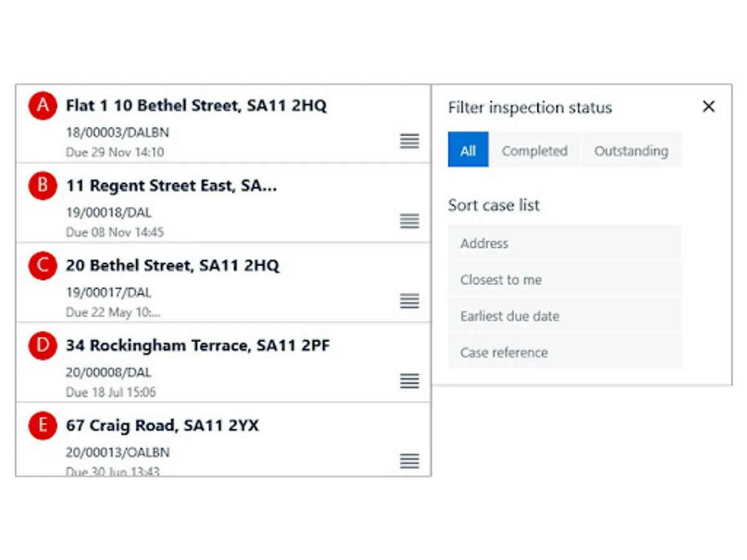Select the red C marker badge

(42, 266)
